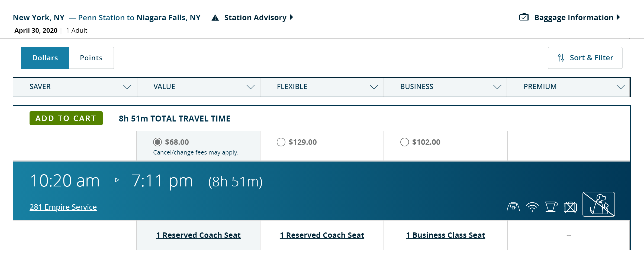Click the Wi-Fi amenity icon
Image resolution: width=644 pixels, height=276 pixels.
532,207
